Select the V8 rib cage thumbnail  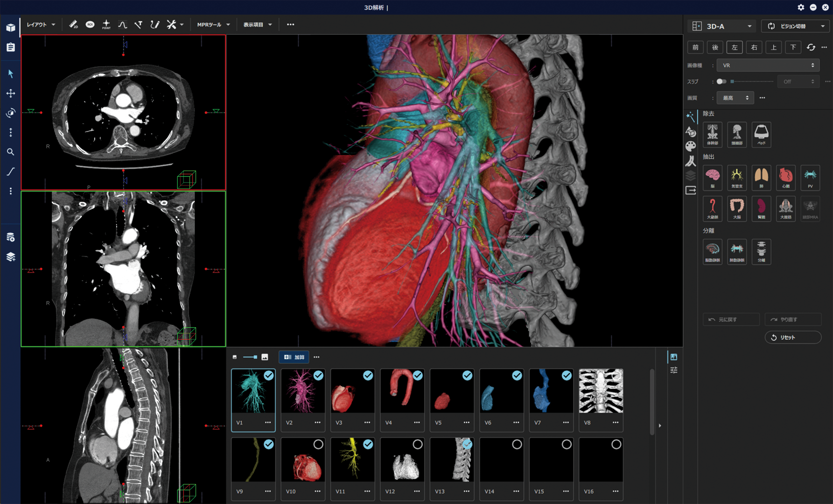(x=601, y=391)
